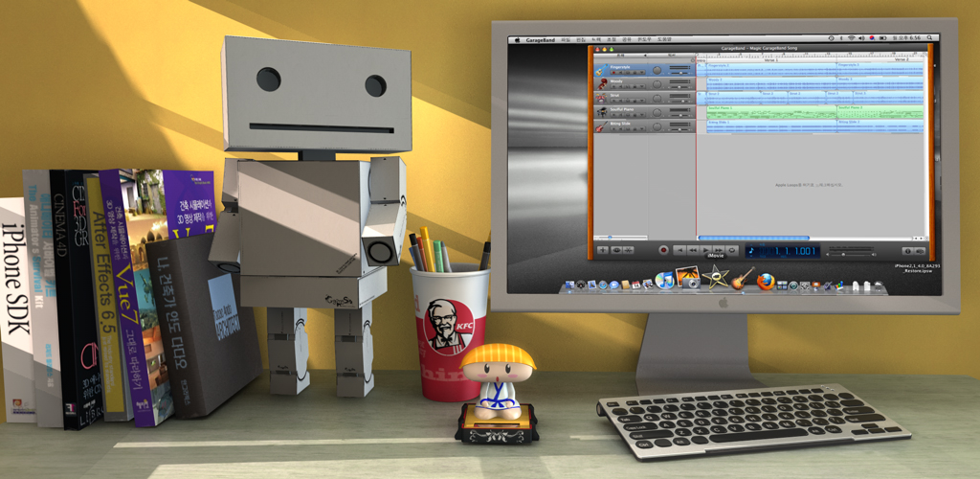Click the Wi-Fi status icon in menu bar

pos(852,38)
